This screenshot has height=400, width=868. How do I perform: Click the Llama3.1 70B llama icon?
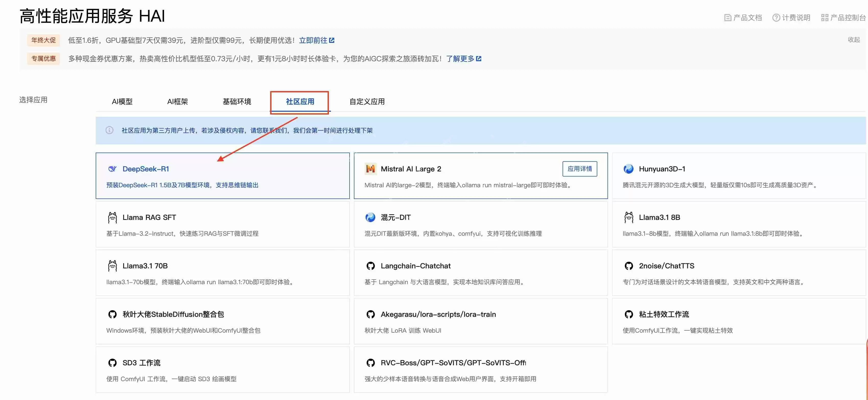tap(112, 266)
